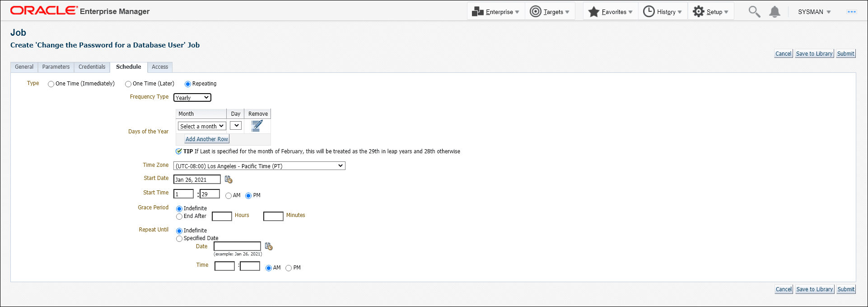Choose AM for Repeat Until time

coord(269,268)
